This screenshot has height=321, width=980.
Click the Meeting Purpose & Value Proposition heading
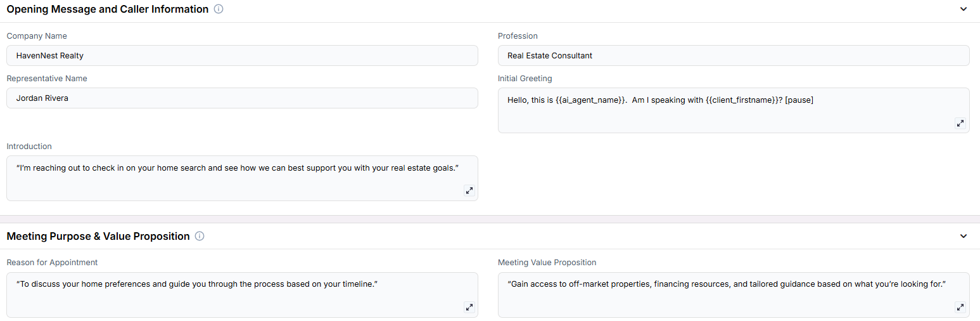pos(98,236)
